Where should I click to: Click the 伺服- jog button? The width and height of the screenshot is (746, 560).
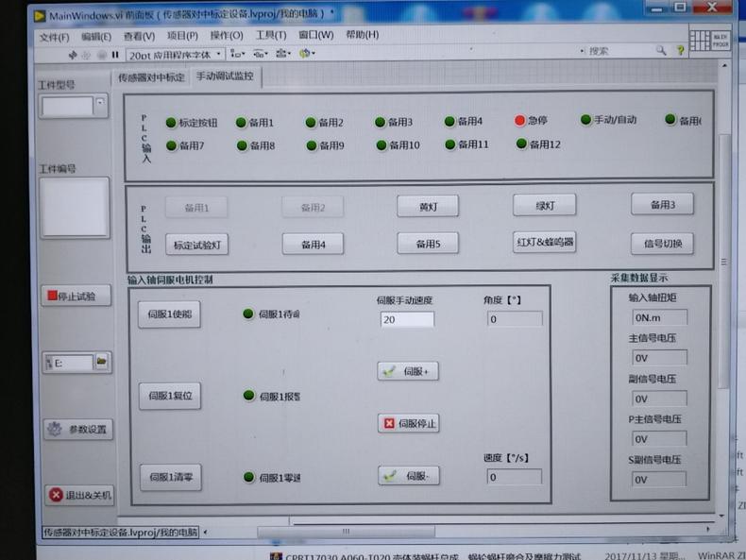[x=409, y=476]
